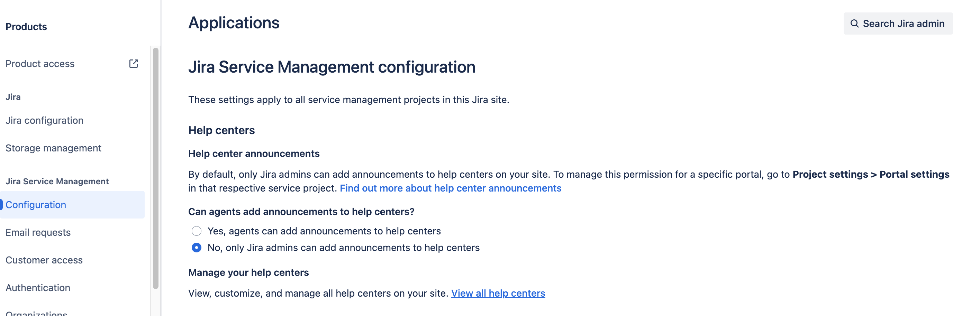The height and width of the screenshot is (316, 980).
Task: Select No, only Jira admins radio button
Action: click(196, 248)
